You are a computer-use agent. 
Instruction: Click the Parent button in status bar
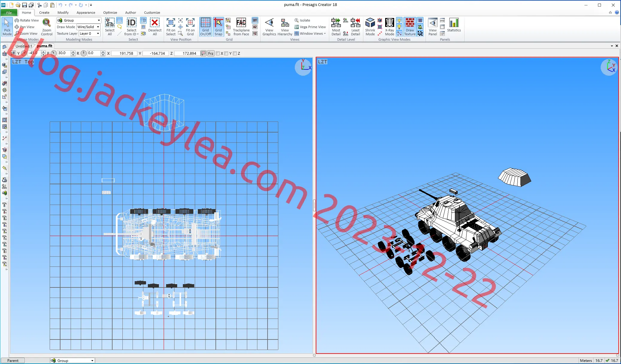(13, 361)
